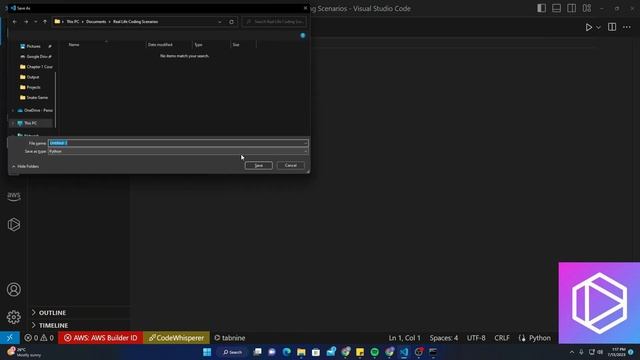Expand the OneDrive tree node arrow

[x=13, y=110]
